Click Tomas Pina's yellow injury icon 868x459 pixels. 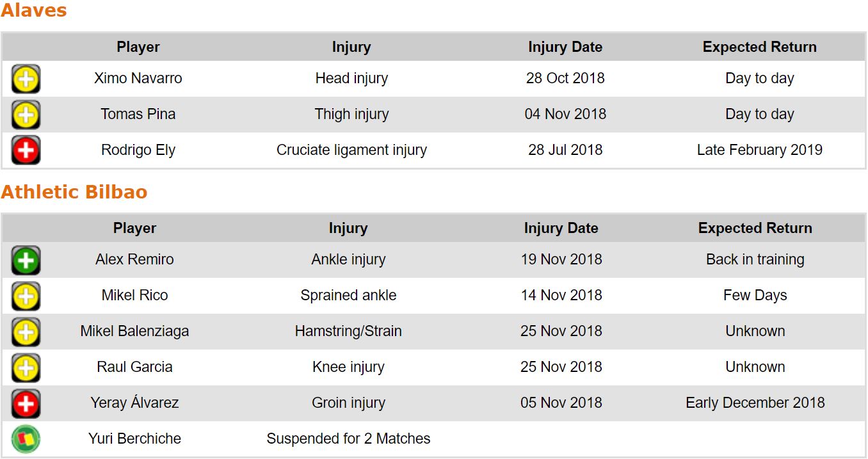coord(26,115)
